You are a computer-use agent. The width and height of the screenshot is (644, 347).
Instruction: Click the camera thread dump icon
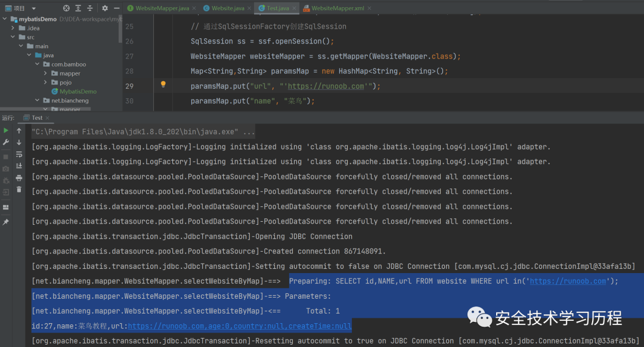(6, 169)
